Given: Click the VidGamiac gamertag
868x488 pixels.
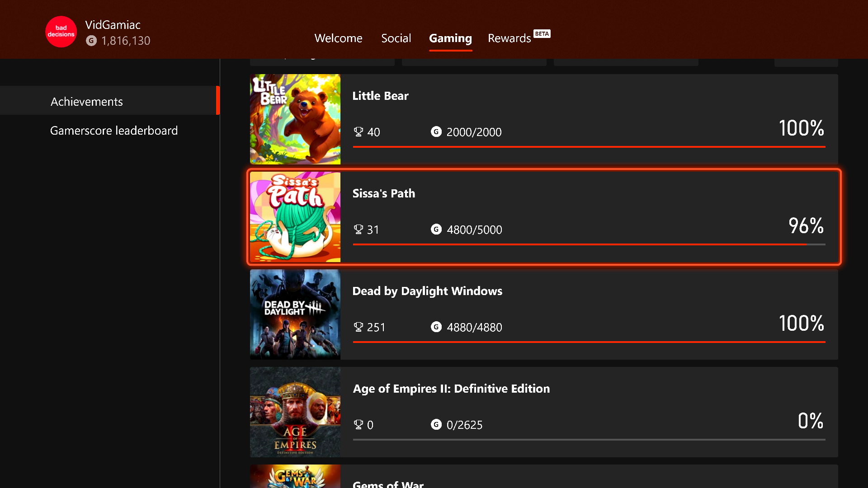Looking at the screenshot, I should tap(113, 25).
